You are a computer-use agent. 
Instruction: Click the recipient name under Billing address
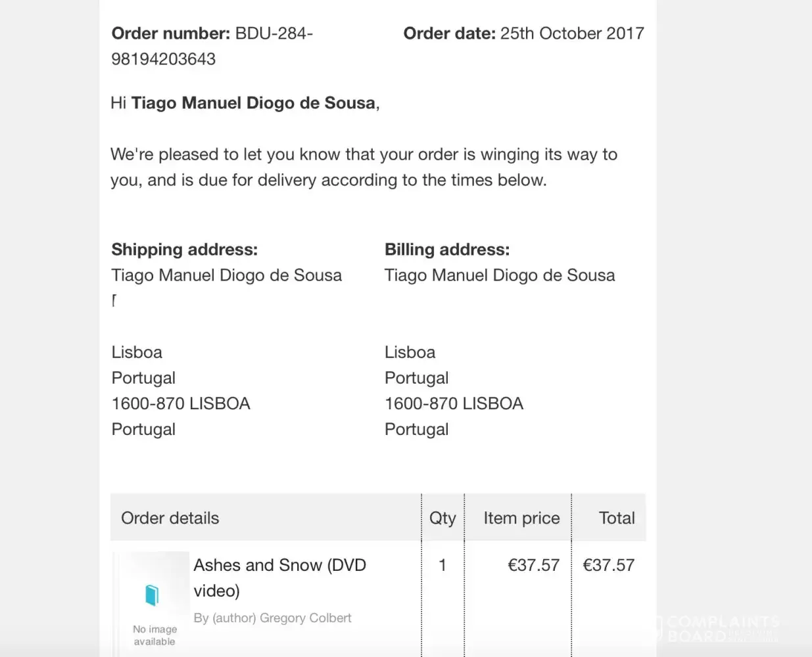[x=500, y=275]
